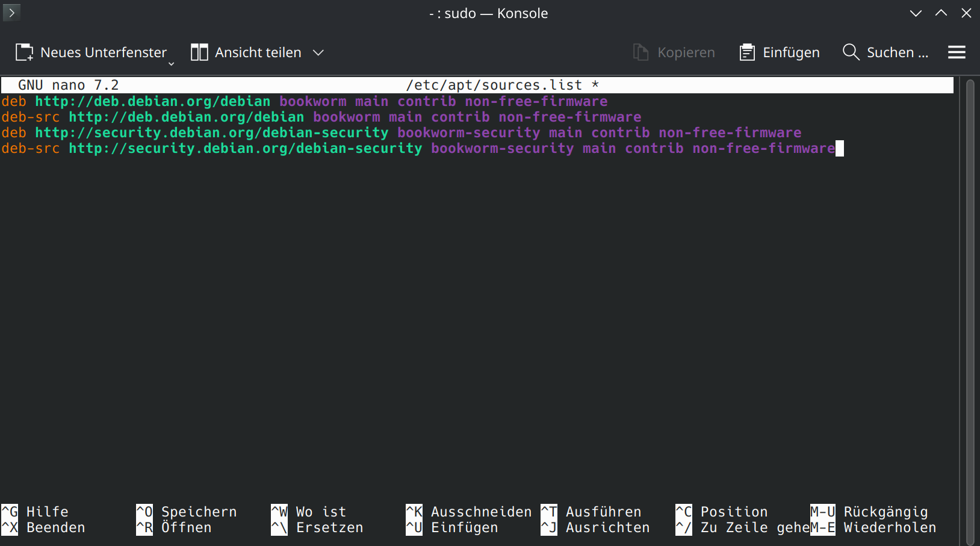The height and width of the screenshot is (546, 980).
Task: Open the Neues Unterfenster dropdown arrow
Action: pos(171,63)
